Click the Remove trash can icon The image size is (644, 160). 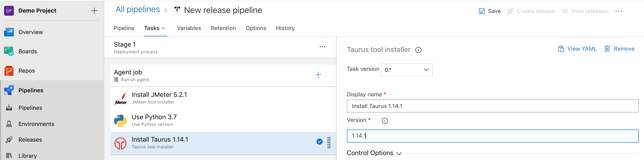click(607, 49)
